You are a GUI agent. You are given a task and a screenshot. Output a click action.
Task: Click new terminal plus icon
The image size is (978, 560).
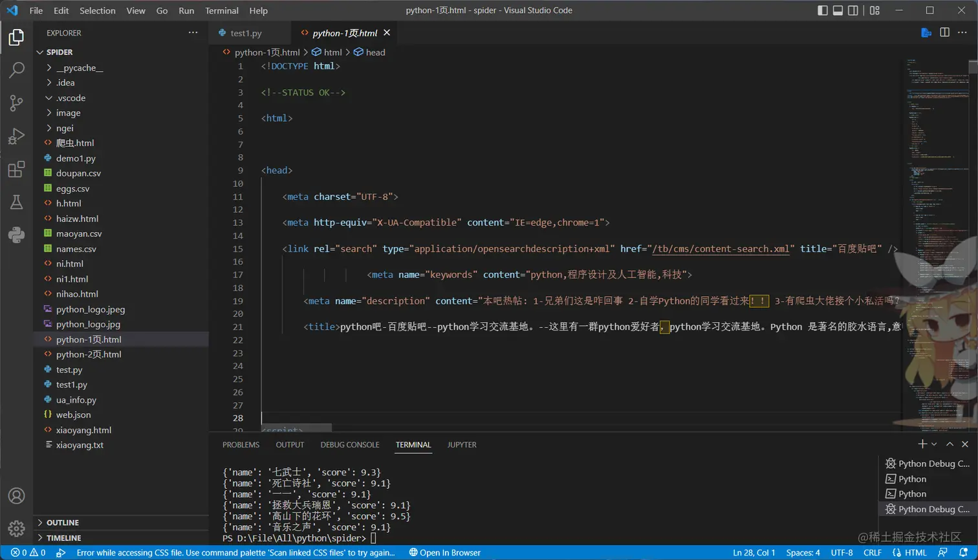click(922, 444)
